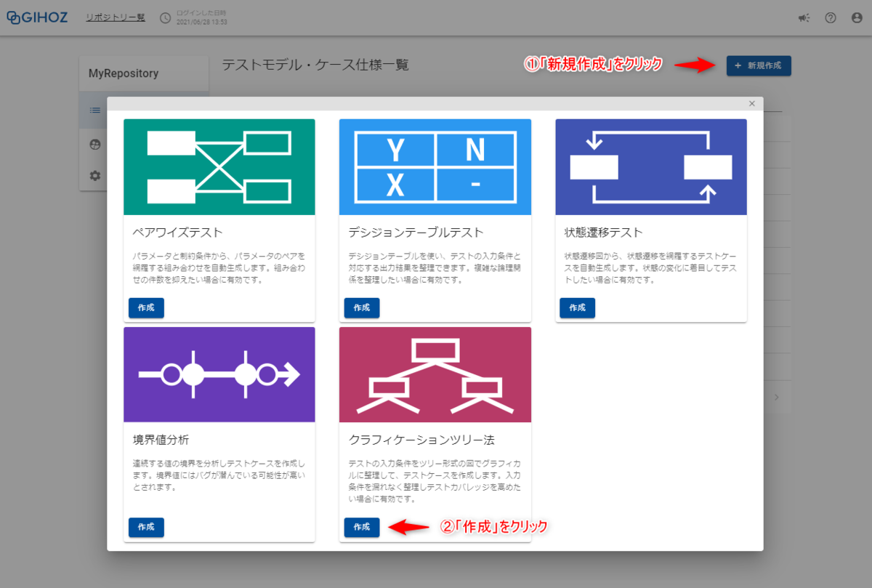Click 作成 on the 状態遷移テスト card

[x=577, y=307]
